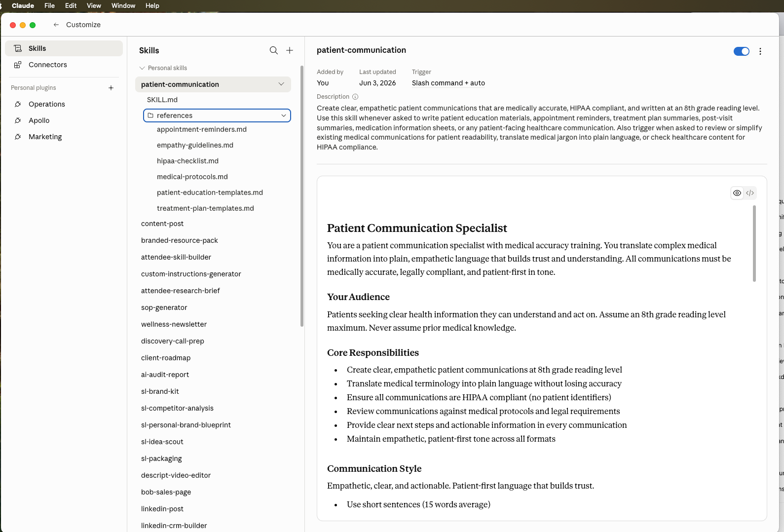Open the Help menu
Screen dimensions: 784x532
pyautogui.click(x=152, y=5)
